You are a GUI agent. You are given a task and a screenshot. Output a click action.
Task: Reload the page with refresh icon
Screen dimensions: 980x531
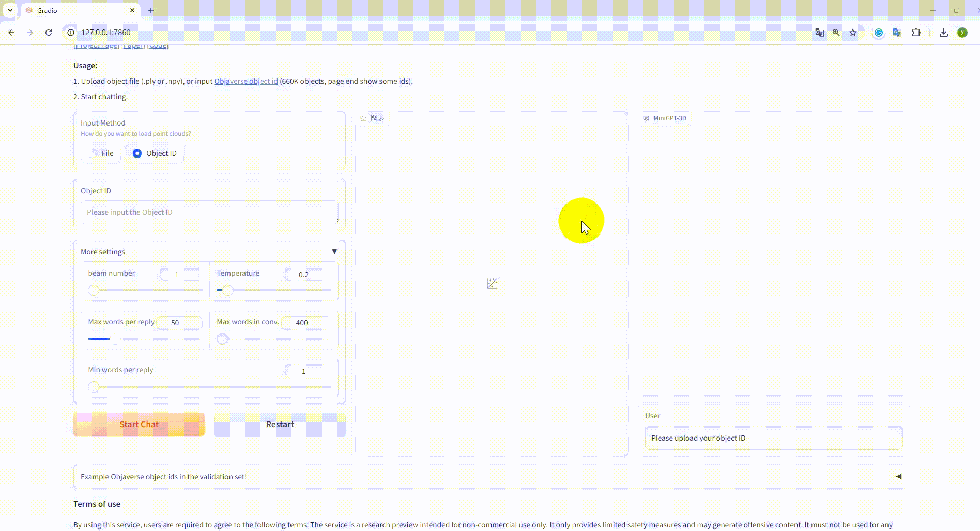click(49, 33)
